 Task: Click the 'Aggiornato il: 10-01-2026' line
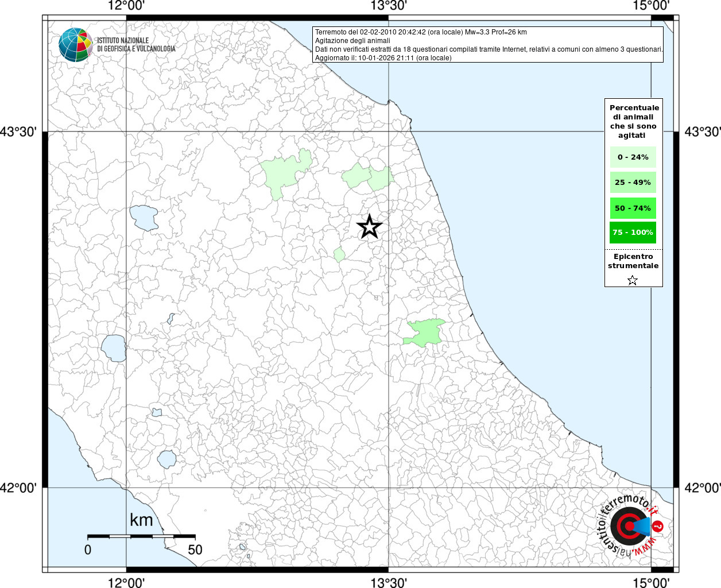383,58
